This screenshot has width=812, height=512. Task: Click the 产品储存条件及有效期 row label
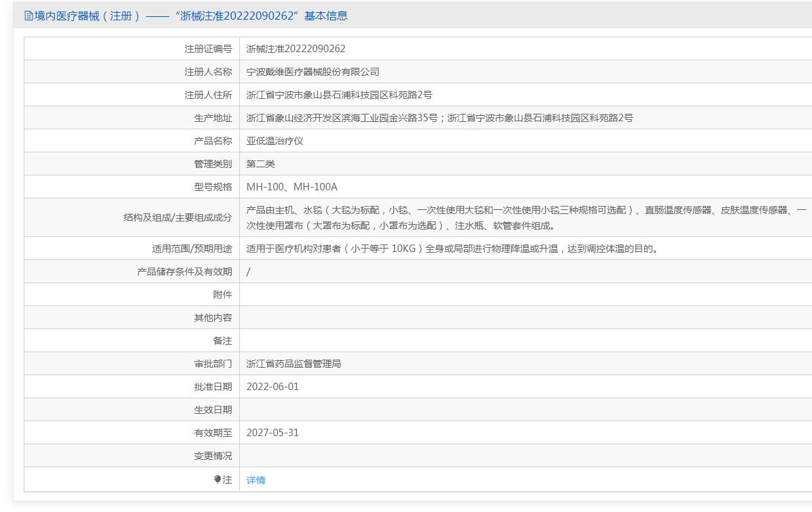[x=184, y=272]
